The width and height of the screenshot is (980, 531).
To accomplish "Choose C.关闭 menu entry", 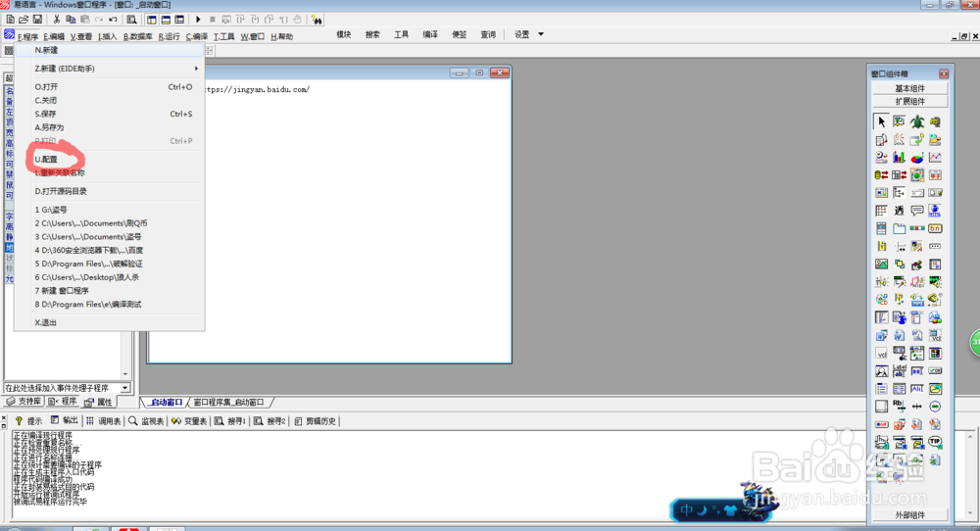I will click(x=110, y=101).
